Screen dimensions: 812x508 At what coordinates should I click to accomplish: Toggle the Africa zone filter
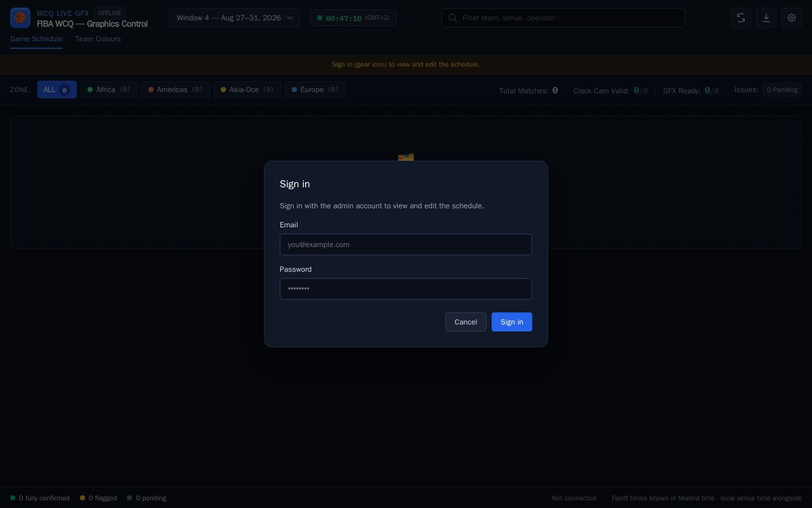[109, 90]
